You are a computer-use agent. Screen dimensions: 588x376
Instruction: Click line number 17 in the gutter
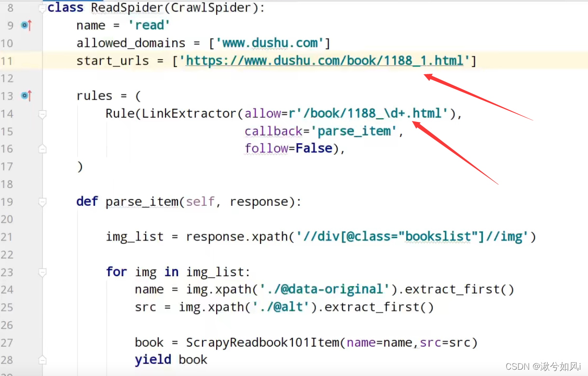tap(7, 167)
